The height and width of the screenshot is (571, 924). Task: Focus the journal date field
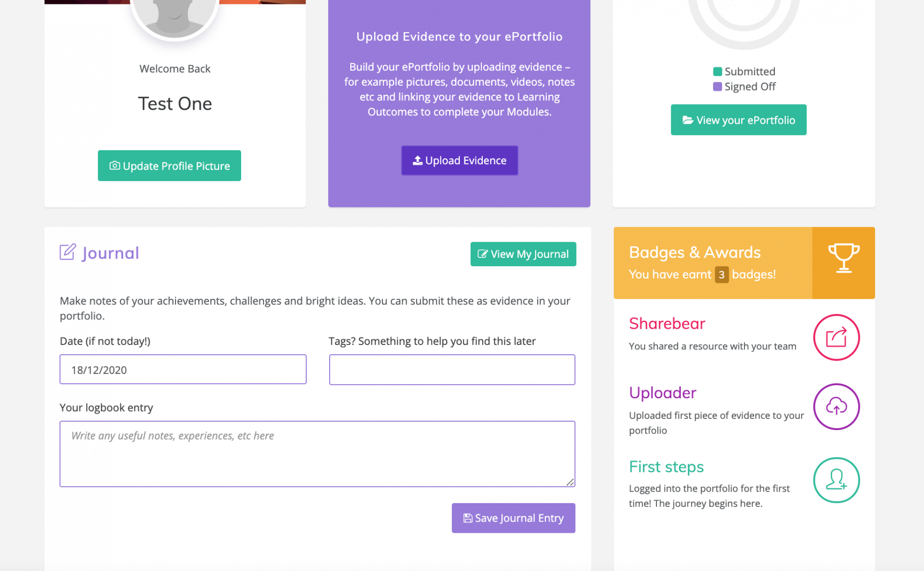tap(183, 369)
